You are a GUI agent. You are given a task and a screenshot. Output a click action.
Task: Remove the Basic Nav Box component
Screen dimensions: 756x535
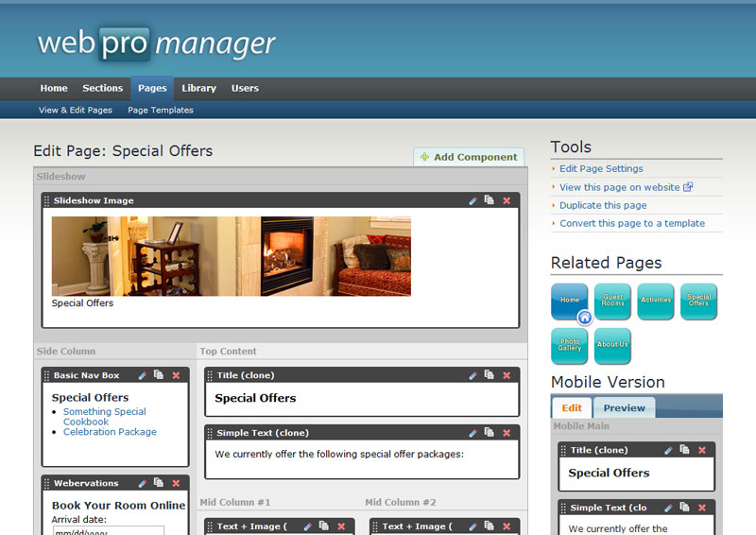176,375
